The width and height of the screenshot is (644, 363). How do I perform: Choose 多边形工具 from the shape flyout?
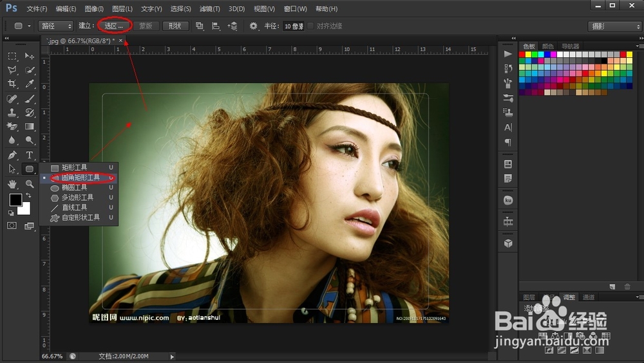[77, 198]
